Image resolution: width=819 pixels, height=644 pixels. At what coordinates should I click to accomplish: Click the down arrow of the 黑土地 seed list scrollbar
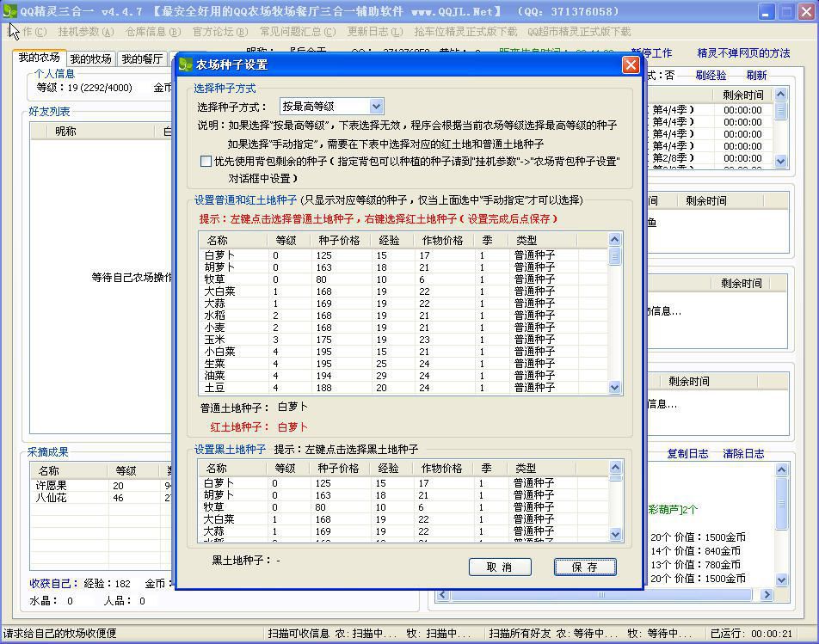click(614, 534)
